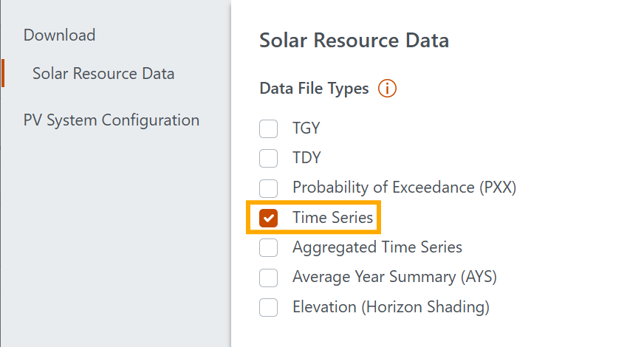
Task: Click the 'Probability of Exceedance (PXX)' label
Action: click(404, 188)
